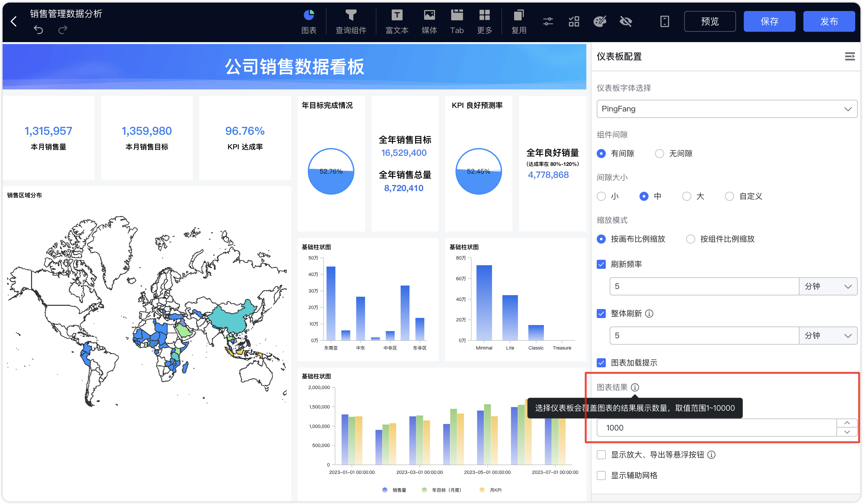This screenshot has width=863, height=504.
Task: Go back with the left arrow icon
Action: 14,22
